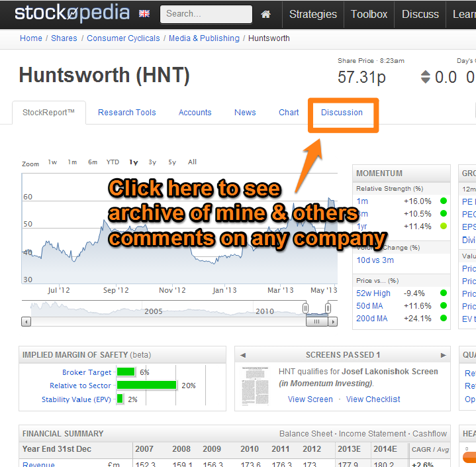Open the Stability Value (EPV) link

76,399
